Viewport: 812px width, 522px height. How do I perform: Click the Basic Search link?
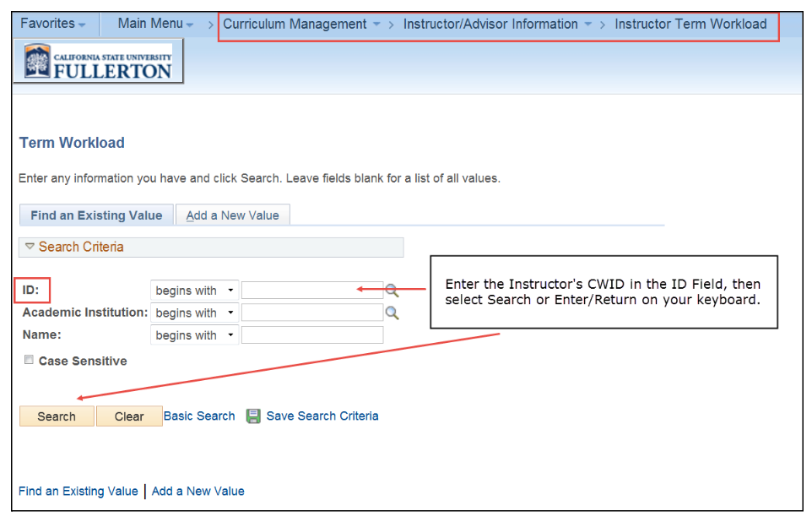coord(199,416)
